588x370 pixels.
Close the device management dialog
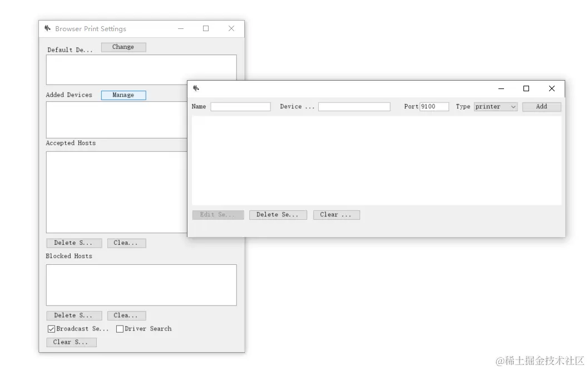coord(552,88)
